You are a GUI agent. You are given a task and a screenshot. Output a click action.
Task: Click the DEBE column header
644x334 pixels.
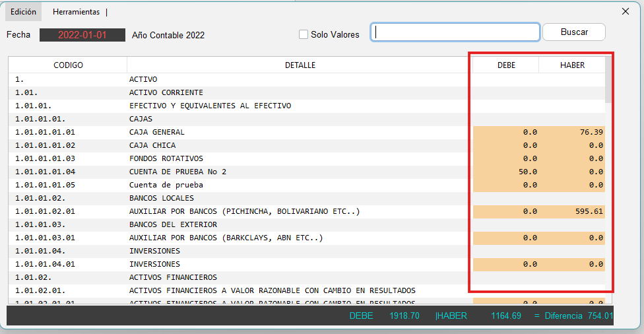pyautogui.click(x=506, y=65)
